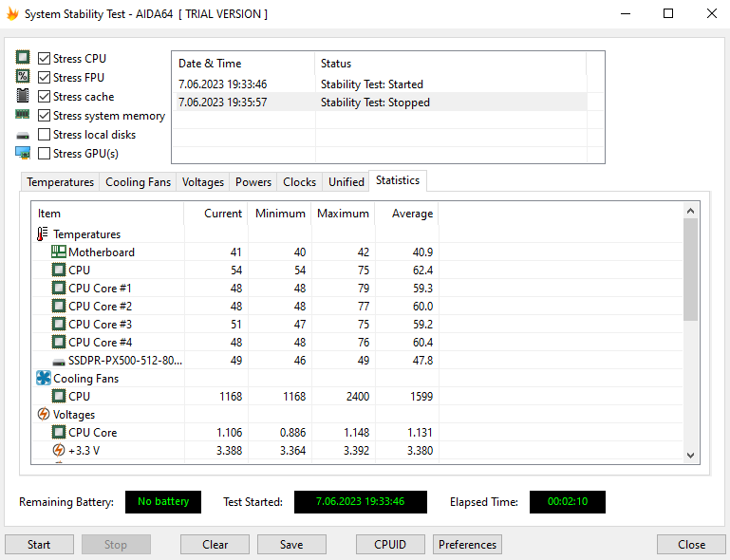Click the 'SSDPR-PX500-512-80...' row label
This screenshot has height=560, width=730.
[125, 361]
